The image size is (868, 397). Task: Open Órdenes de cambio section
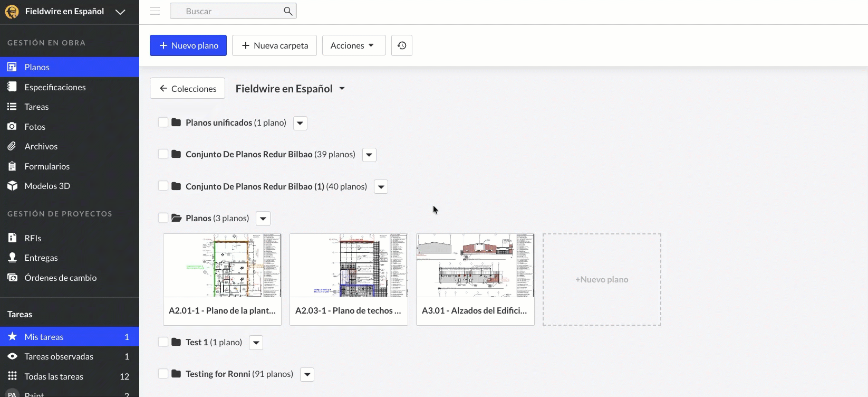[x=60, y=278]
